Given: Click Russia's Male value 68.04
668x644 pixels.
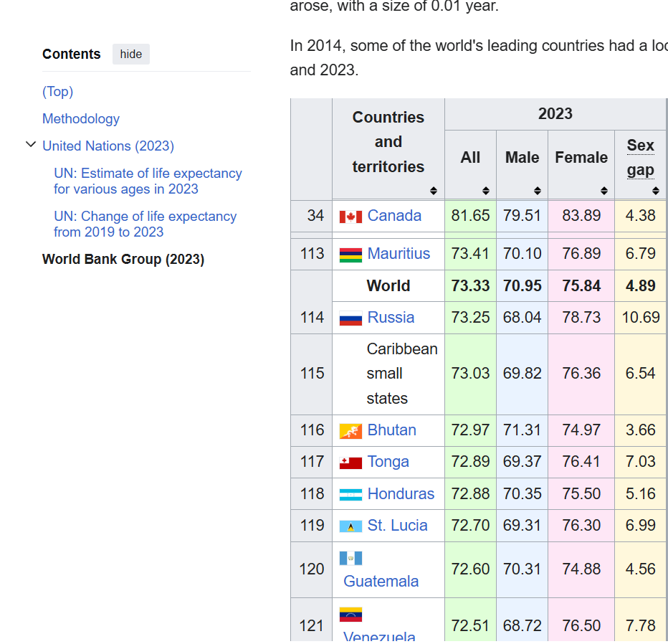Looking at the screenshot, I should click(x=522, y=318).
